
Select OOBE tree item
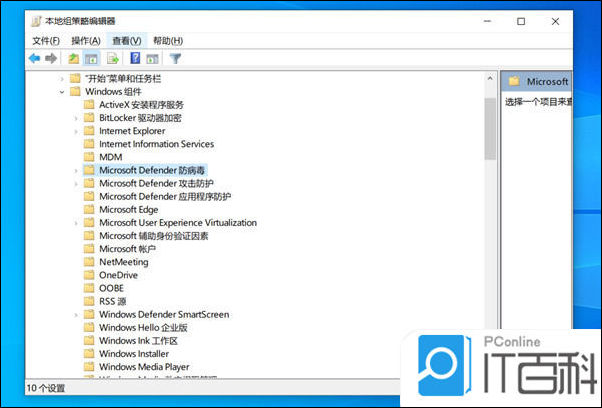111,288
